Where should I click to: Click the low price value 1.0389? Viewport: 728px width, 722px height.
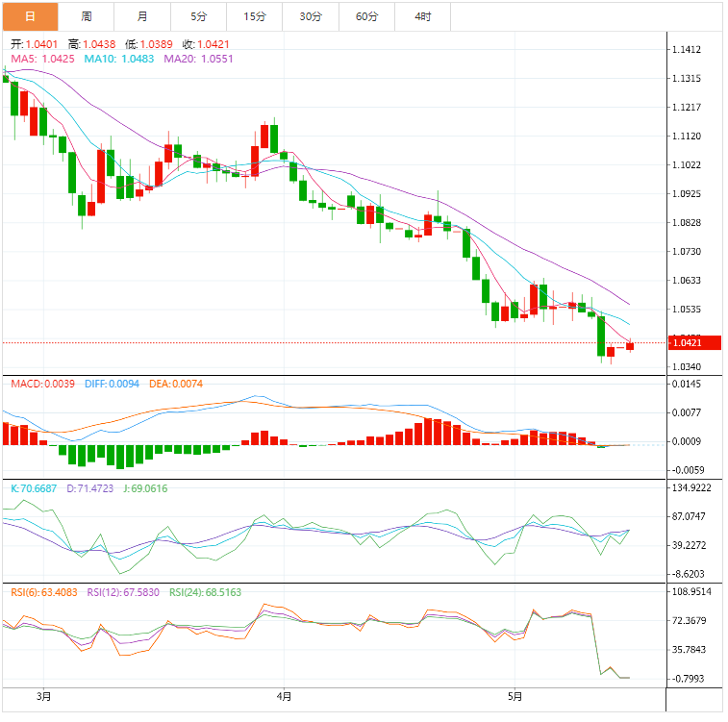tap(157, 44)
